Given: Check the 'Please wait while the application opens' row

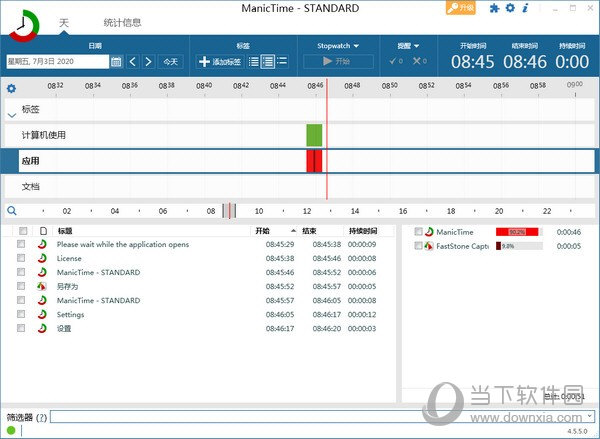Looking at the screenshot, I should click(21, 244).
